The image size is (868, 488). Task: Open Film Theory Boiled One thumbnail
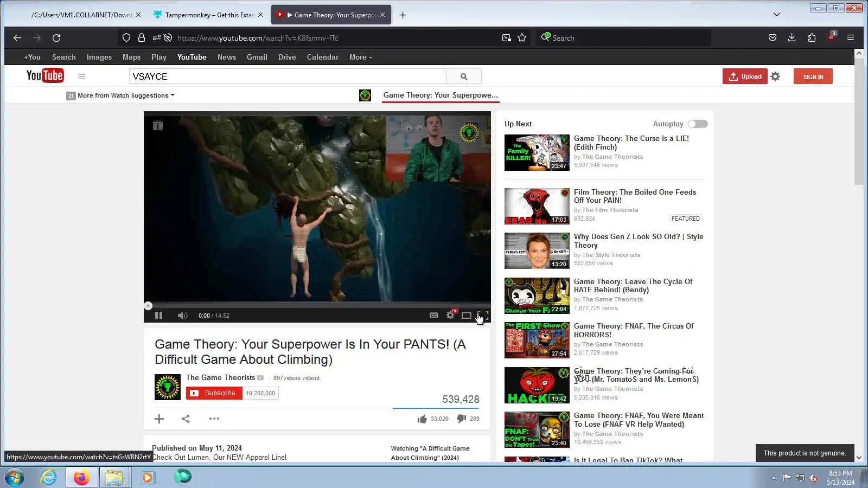coord(537,207)
